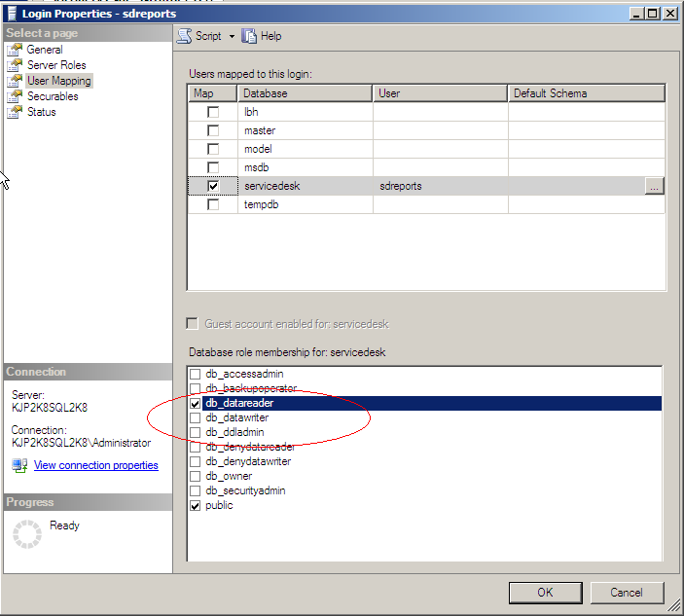
Task: Open the Script dropdown arrow
Action: (232, 36)
